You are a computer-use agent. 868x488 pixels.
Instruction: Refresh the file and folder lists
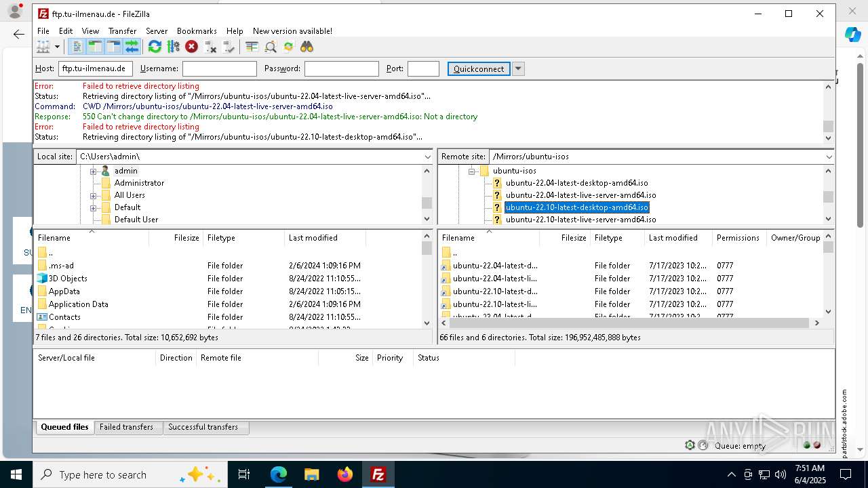(x=155, y=47)
